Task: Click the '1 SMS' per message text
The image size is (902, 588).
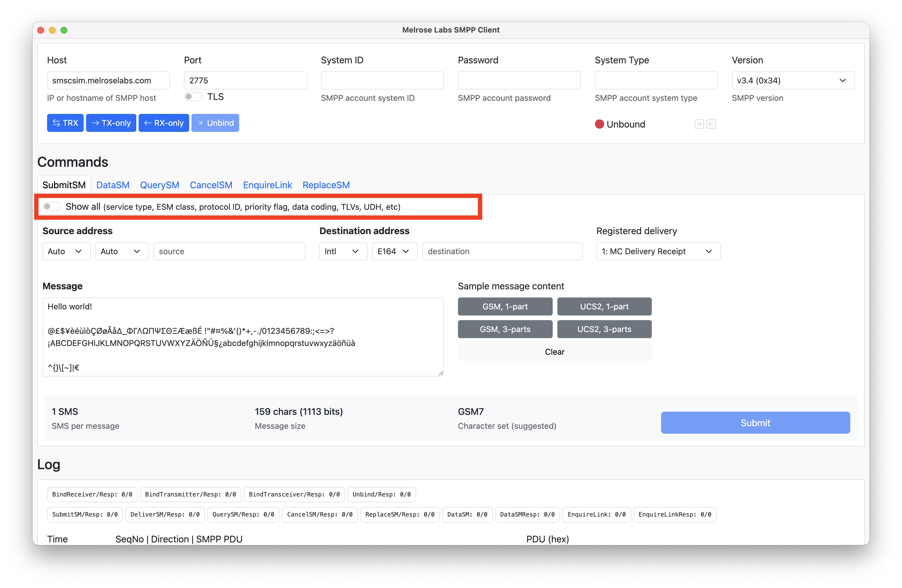Action: point(65,411)
